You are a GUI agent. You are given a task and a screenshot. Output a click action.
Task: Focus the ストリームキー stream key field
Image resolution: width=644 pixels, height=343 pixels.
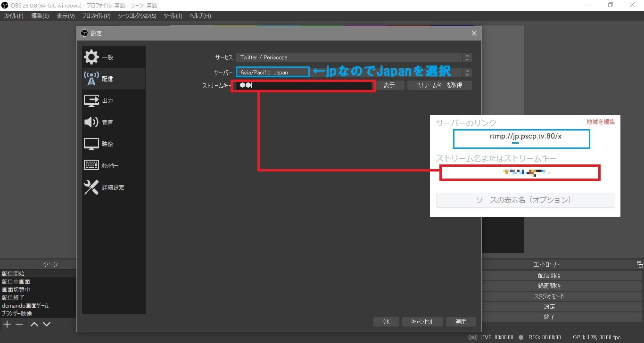pyautogui.click(x=304, y=85)
